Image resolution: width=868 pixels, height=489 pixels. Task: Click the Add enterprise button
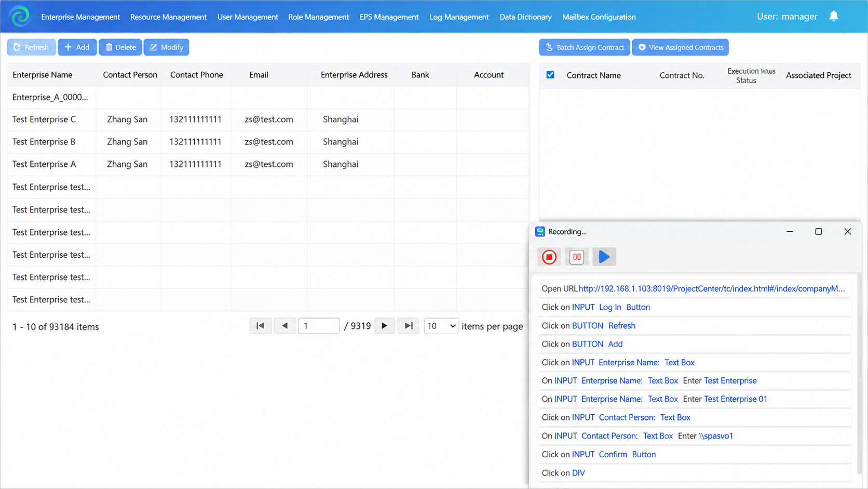click(77, 47)
